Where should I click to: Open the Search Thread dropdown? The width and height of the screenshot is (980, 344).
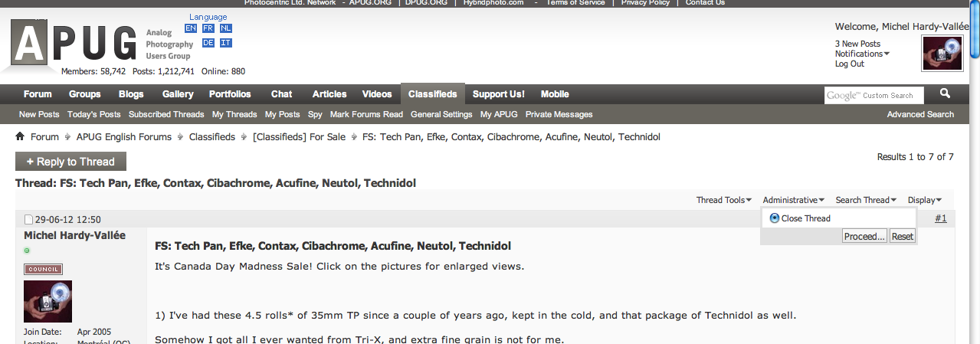pos(866,200)
